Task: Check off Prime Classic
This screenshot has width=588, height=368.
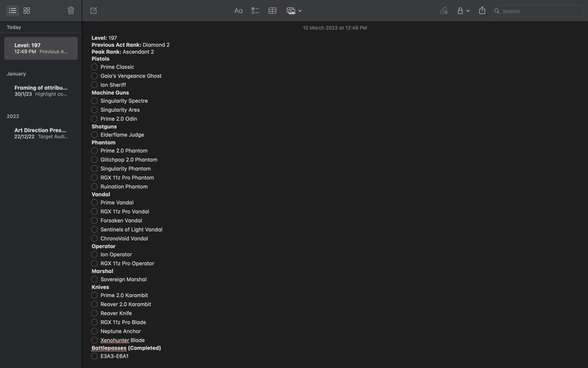Action: (x=94, y=67)
